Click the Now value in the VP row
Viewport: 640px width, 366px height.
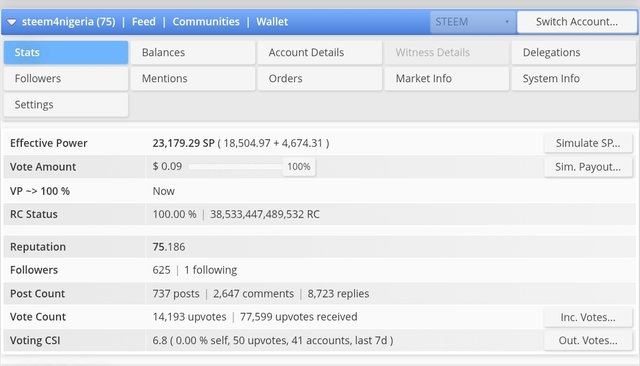click(x=164, y=191)
